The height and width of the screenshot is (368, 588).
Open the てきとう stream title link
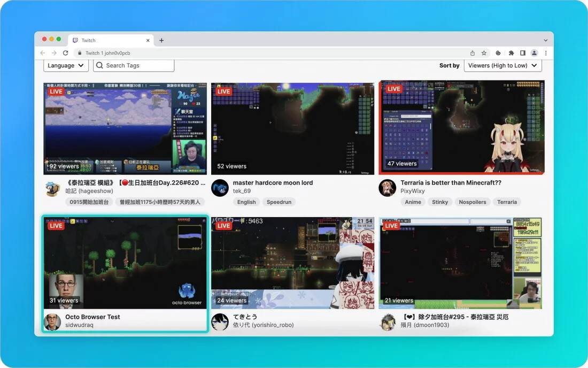pyautogui.click(x=245, y=317)
